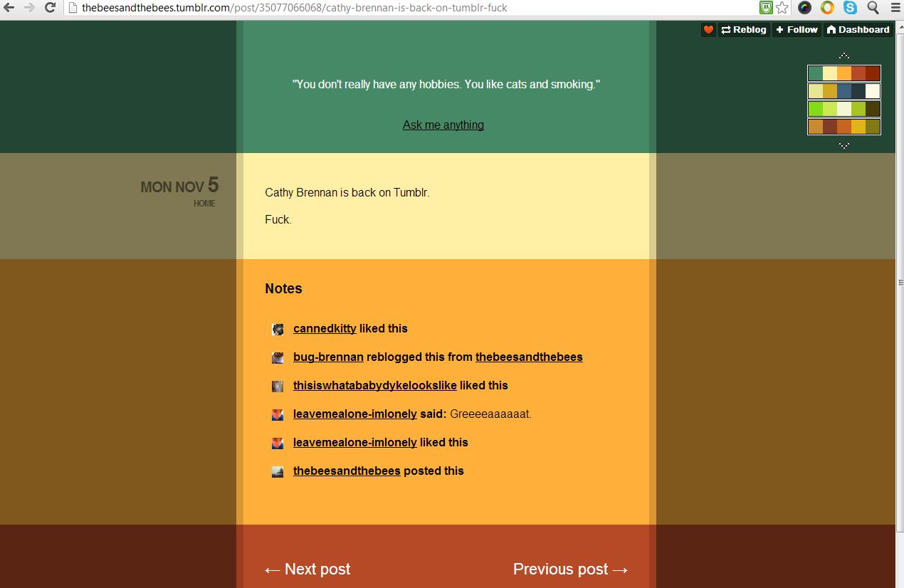This screenshot has width=904, height=588.
Task: Follow this blog
Action: (796, 30)
